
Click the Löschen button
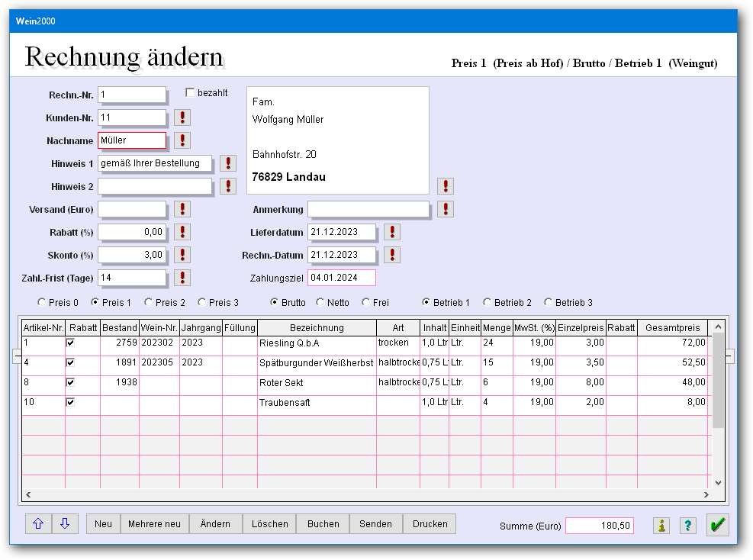[x=270, y=524]
